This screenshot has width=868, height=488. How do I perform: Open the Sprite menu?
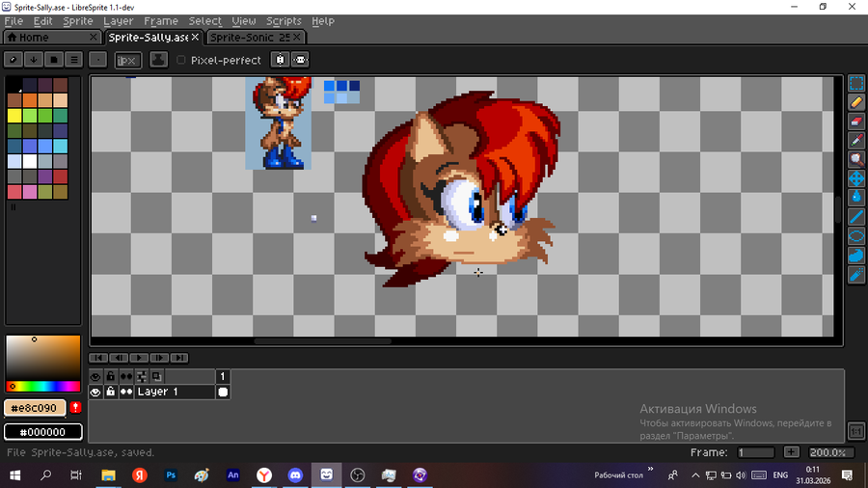[77, 21]
